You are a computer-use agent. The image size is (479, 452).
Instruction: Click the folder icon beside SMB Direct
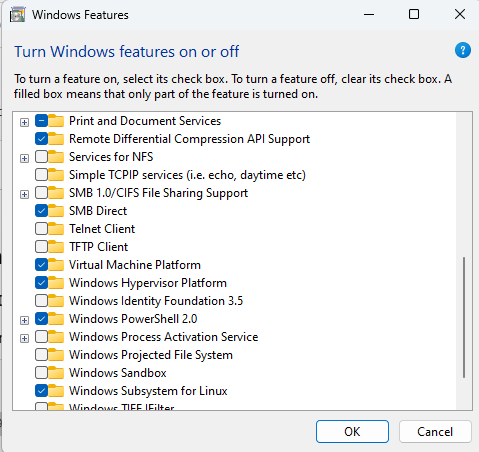[x=56, y=211]
